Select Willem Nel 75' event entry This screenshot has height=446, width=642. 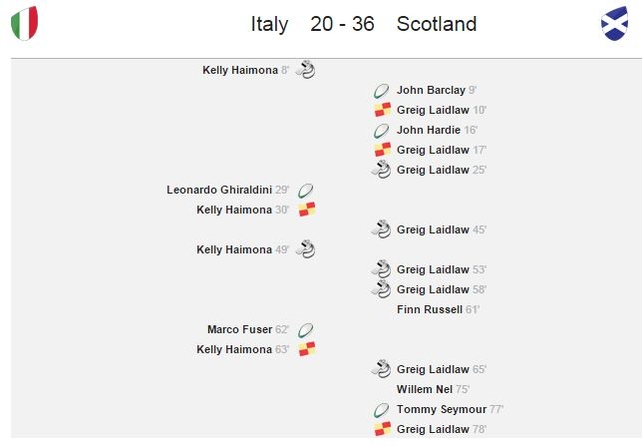coord(433,389)
